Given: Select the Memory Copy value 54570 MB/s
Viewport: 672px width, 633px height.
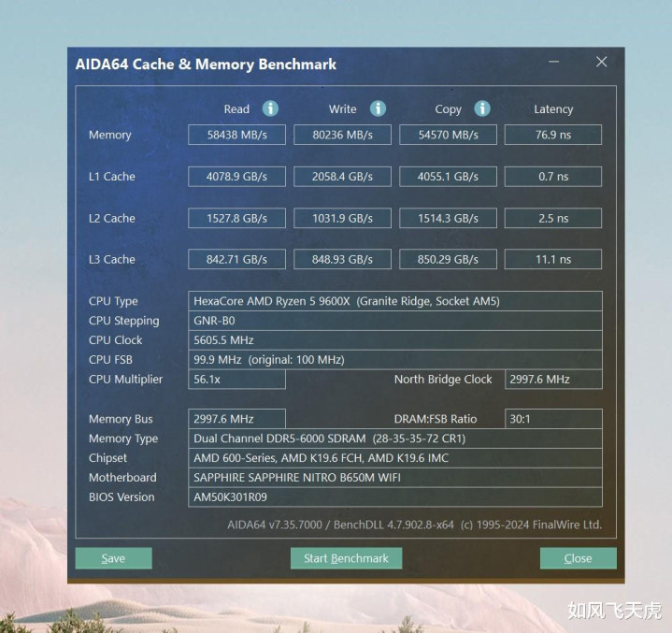Looking at the screenshot, I should pos(449,135).
